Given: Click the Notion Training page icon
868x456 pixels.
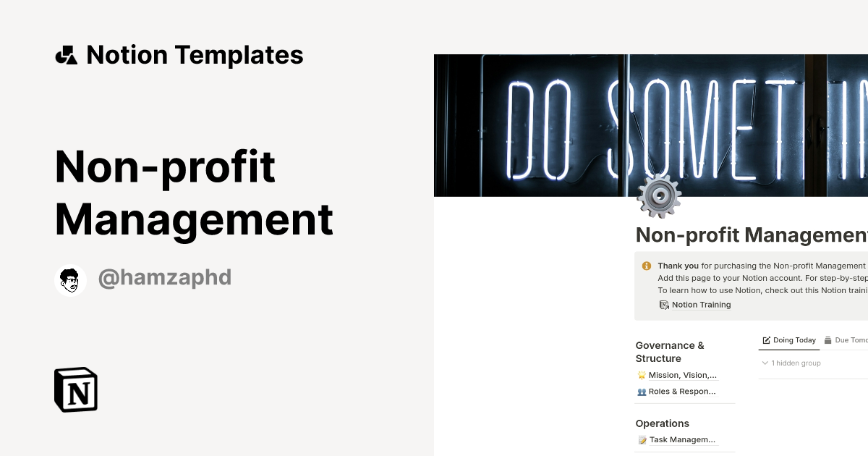Looking at the screenshot, I should click(x=664, y=305).
